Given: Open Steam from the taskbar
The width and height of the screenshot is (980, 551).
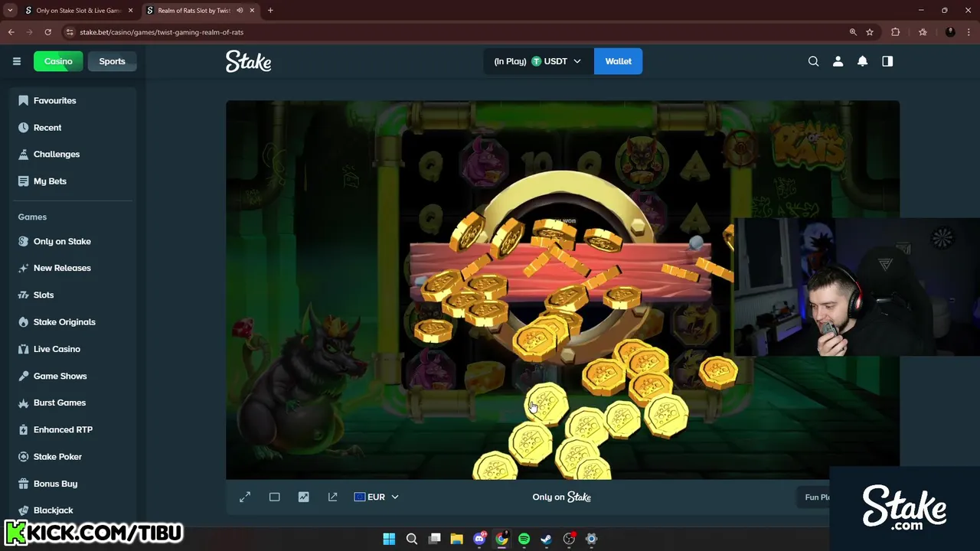Looking at the screenshot, I should [x=546, y=539].
